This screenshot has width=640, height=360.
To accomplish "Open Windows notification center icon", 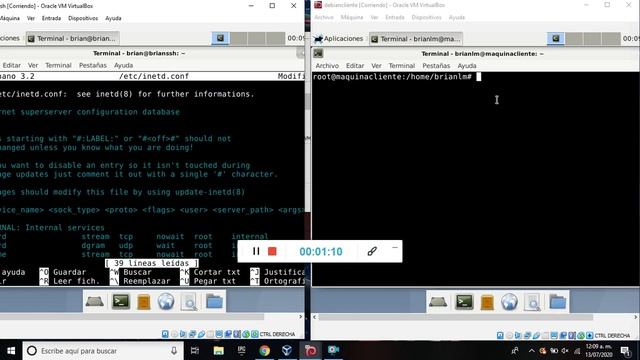I will pyautogui.click(x=625, y=351).
